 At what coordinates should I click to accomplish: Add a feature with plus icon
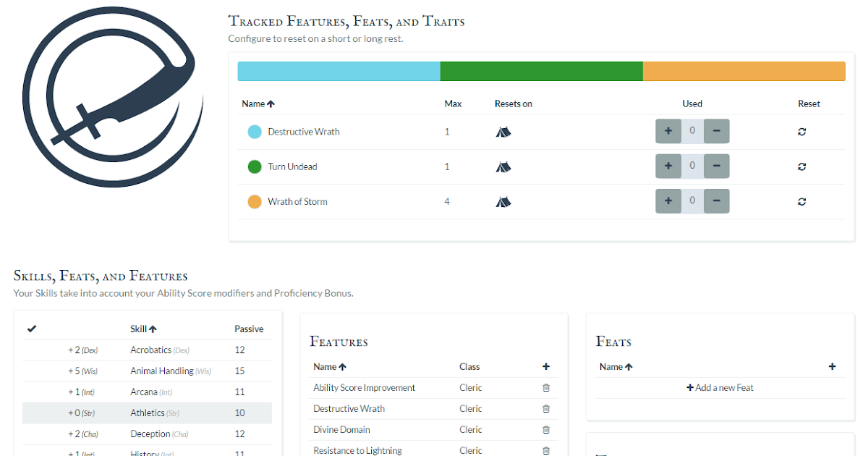point(546,367)
